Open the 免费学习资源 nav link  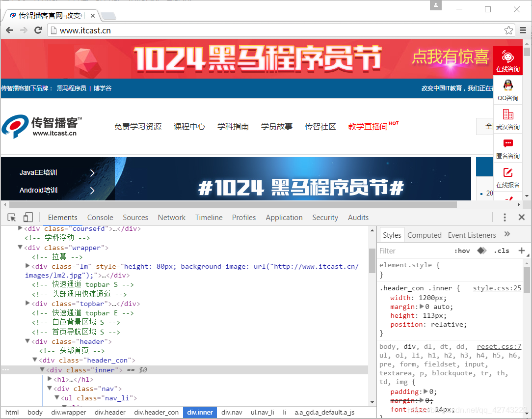(138, 127)
